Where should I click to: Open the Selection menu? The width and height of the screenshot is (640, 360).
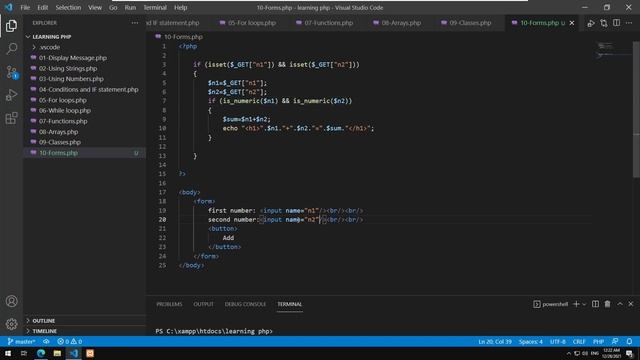pos(68,7)
